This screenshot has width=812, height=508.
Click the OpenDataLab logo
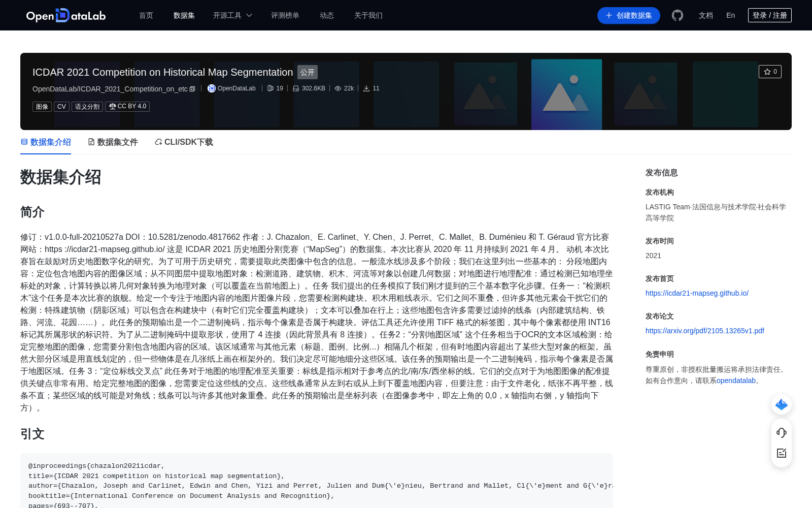[66, 15]
